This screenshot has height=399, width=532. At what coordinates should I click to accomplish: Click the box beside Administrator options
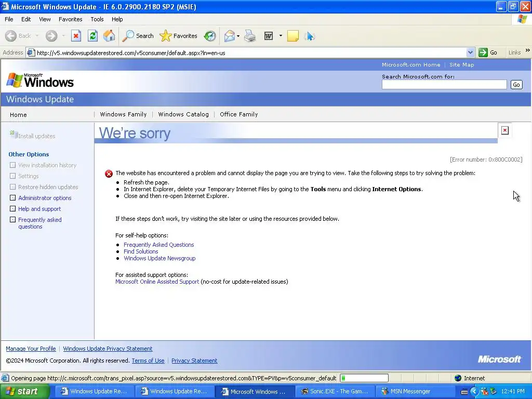point(12,197)
